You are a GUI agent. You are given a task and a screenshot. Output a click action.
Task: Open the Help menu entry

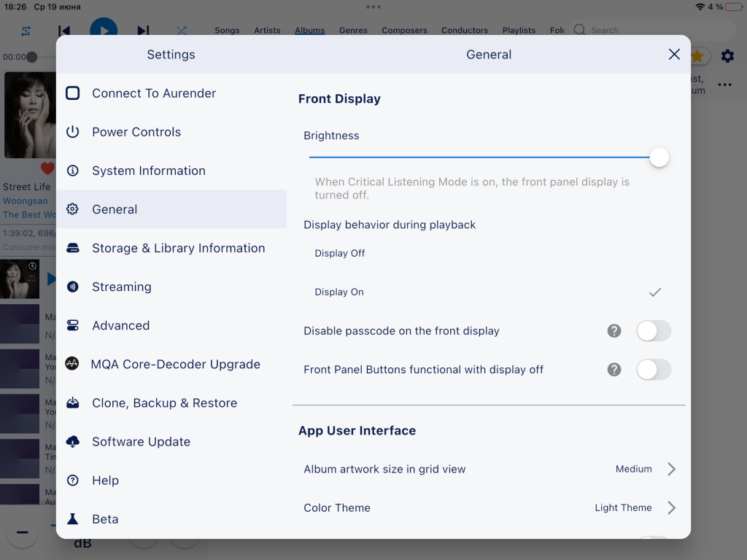(171, 480)
